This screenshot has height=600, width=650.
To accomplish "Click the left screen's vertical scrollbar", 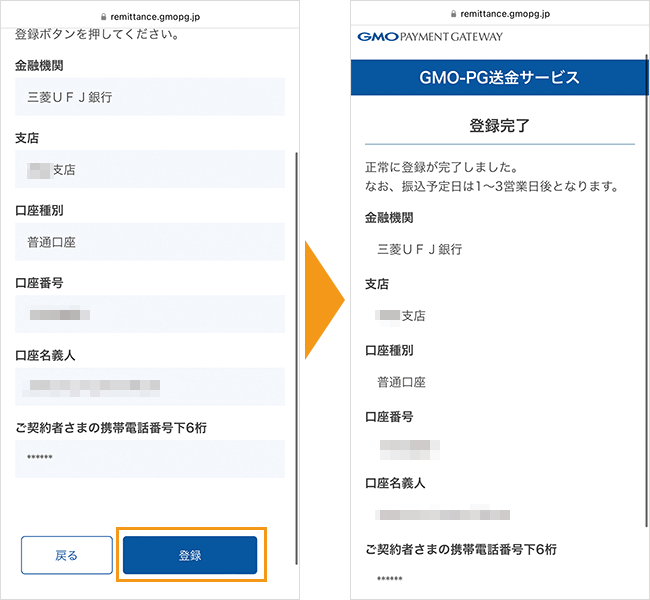I will click(296, 358).
